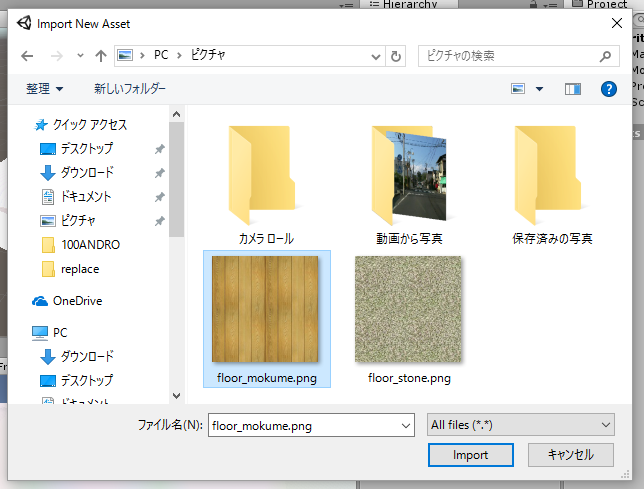Refresh the ピクチャ folder view
The image size is (644, 489).
coord(396,56)
